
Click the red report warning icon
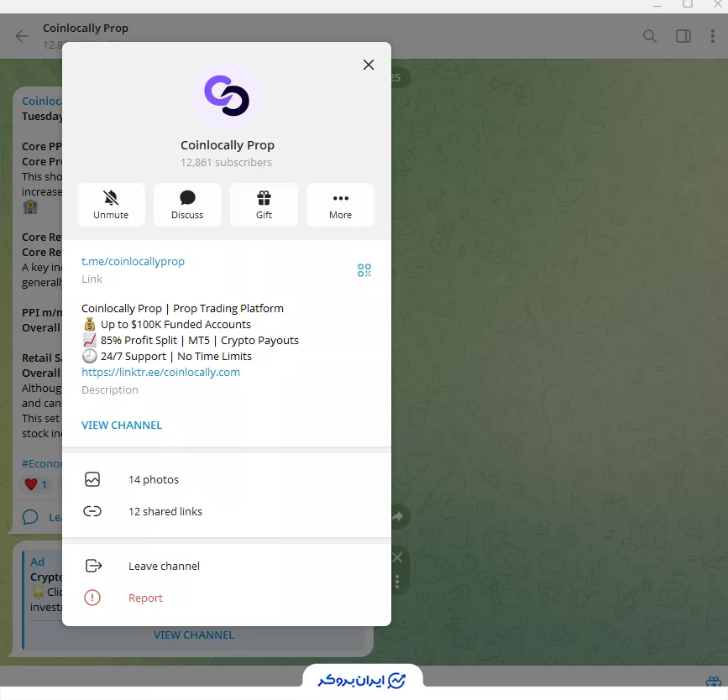point(92,598)
